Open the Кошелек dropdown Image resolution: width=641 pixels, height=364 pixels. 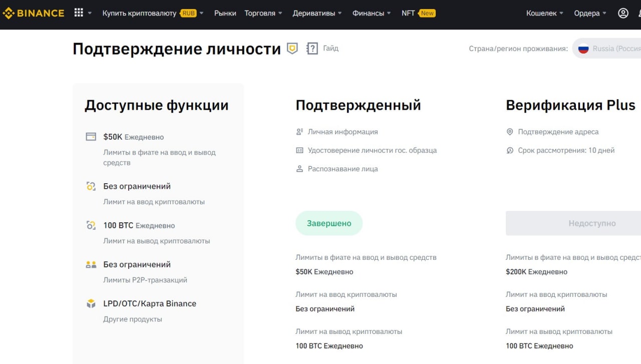(x=545, y=14)
